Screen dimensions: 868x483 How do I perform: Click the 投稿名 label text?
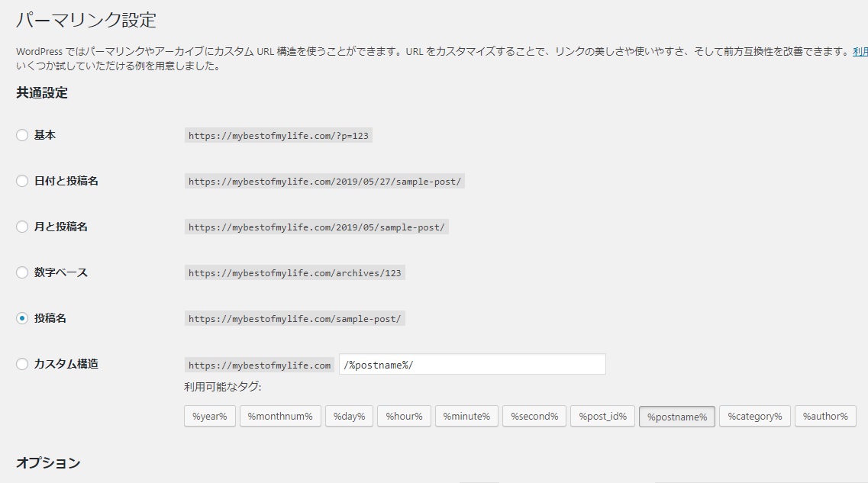[50, 318]
